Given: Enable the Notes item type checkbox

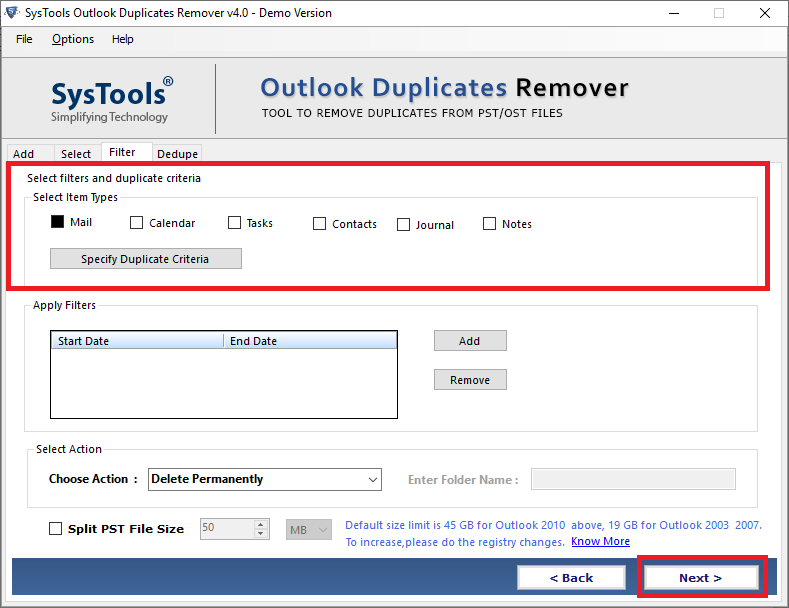Looking at the screenshot, I should tap(489, 223).
